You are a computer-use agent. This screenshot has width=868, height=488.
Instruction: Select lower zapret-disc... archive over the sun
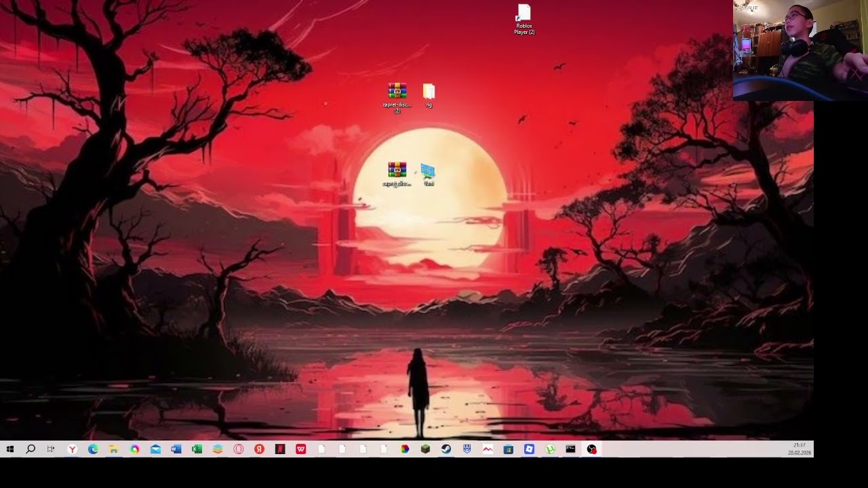[397, 174]
